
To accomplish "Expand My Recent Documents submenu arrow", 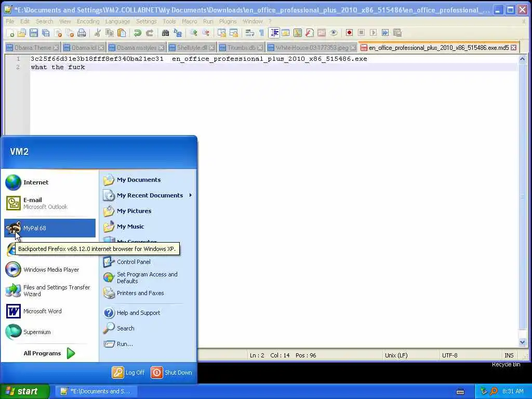I will tap(190, 195).
